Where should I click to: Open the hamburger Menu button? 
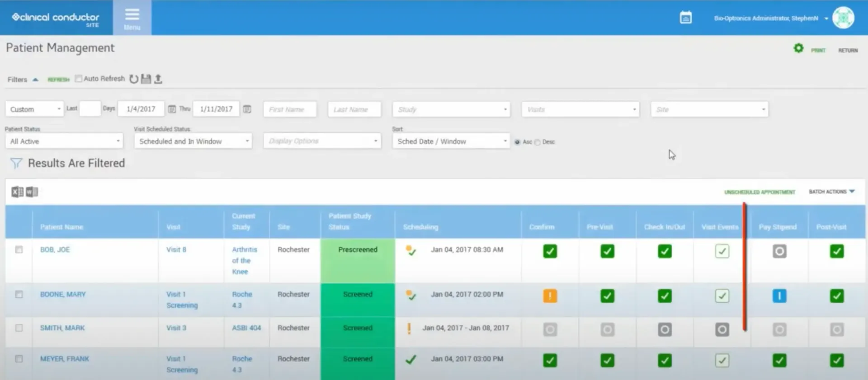[x=132, y=18]
